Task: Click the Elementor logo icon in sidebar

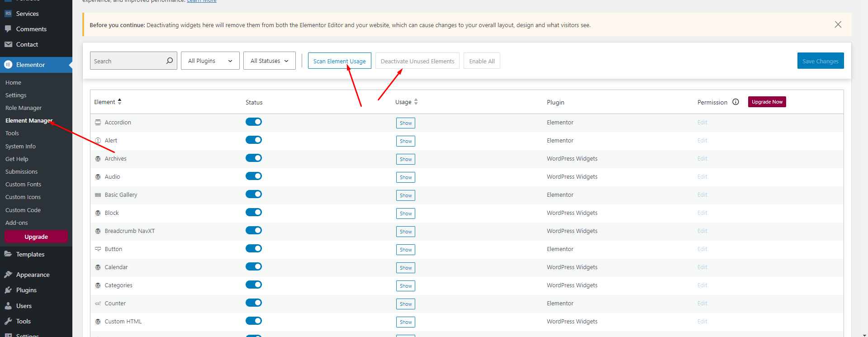Action: tap(8, 65)
